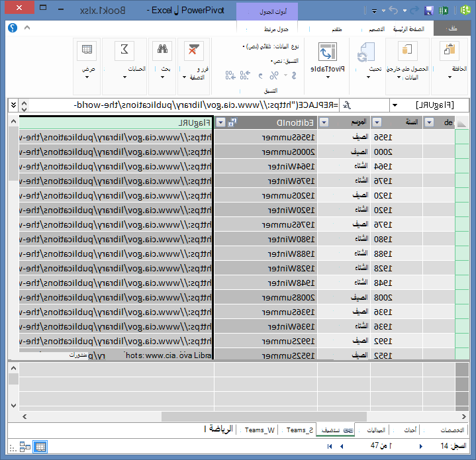Click the FlagURL column header
Image resolution: width=476 pixels, height=460 pixels.
coord(116,122)
